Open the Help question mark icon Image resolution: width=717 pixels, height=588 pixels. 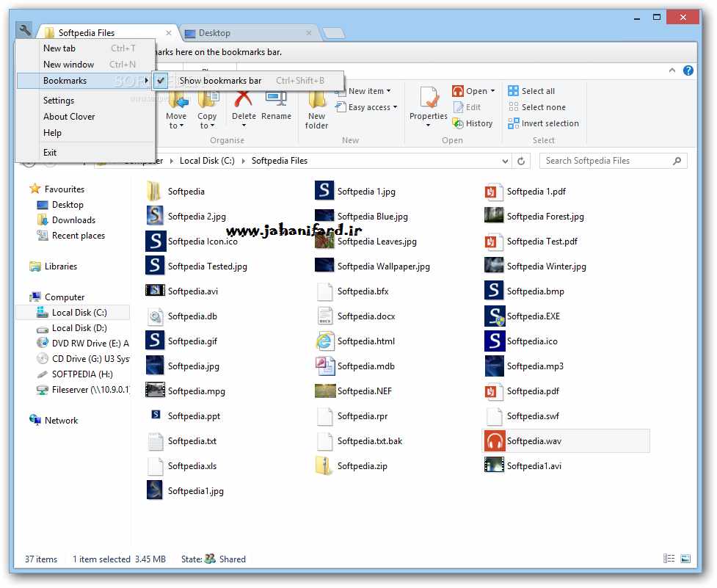coord(688,71)
